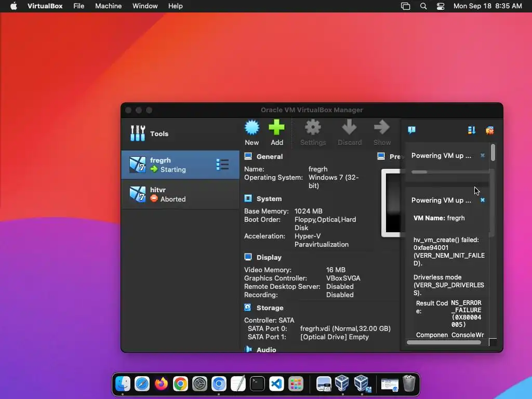Open the Tools item in sidebar

(180, 134)
